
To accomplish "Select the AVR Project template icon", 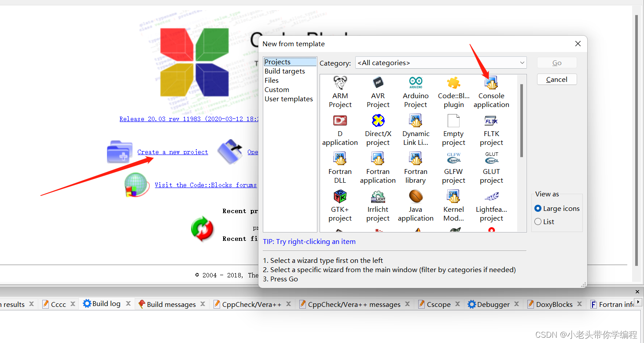I will [378, 83].
